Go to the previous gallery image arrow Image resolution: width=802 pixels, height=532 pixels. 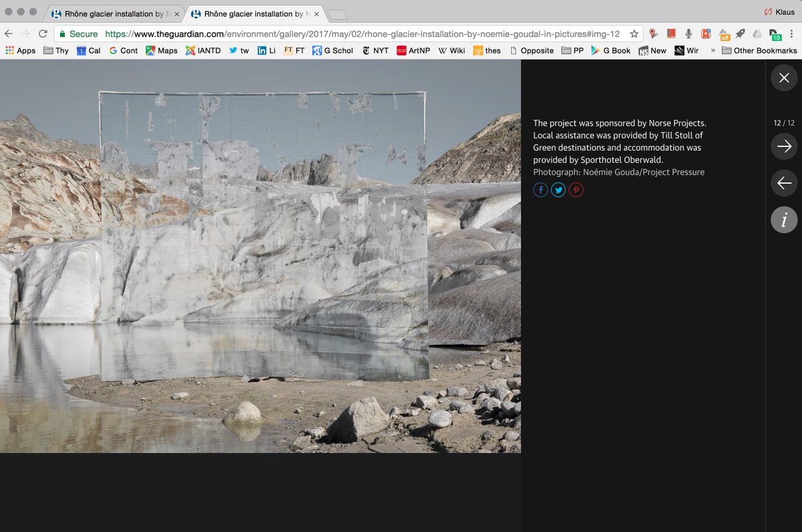[784, 182]
